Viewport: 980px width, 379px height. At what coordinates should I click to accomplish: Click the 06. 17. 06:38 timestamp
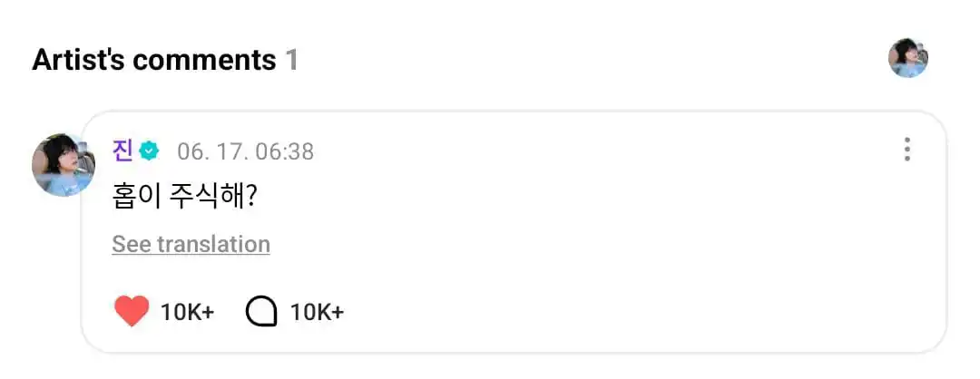(246, 151)
